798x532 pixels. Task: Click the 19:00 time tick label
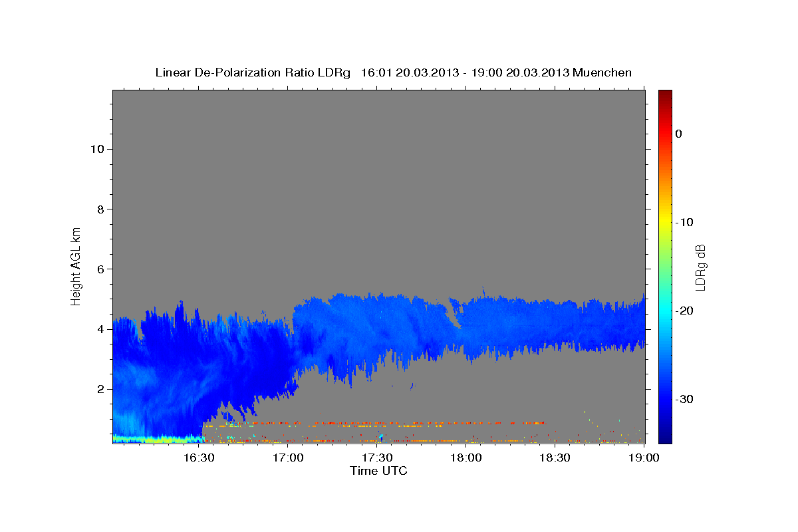[644, 458]
